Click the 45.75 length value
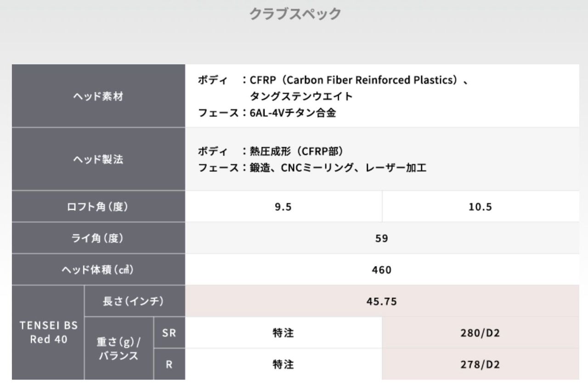This screenshot has width=588, height=392. click(381, 301)
